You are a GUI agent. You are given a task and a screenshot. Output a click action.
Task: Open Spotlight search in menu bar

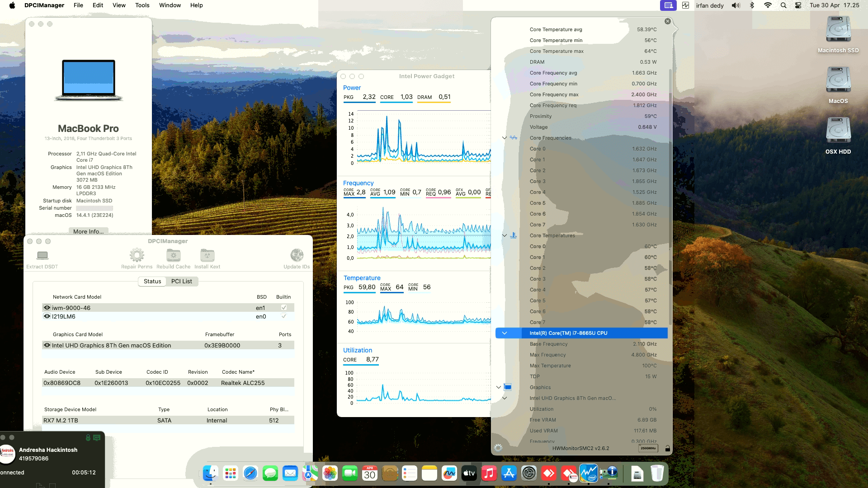[x=783, y=5]
